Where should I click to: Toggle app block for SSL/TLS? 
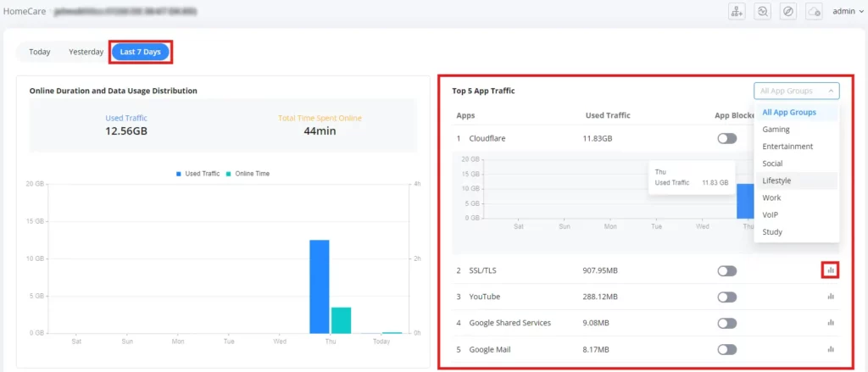coord(726,270)
